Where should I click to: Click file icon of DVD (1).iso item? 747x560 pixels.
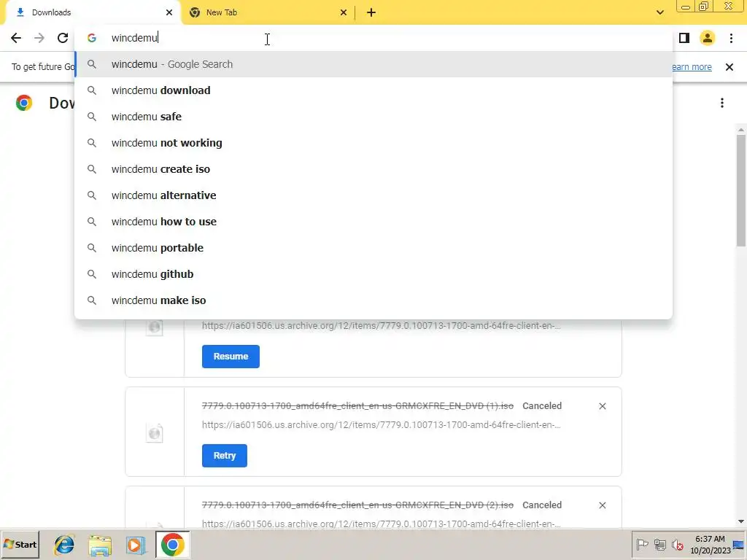tap(155, 433)
